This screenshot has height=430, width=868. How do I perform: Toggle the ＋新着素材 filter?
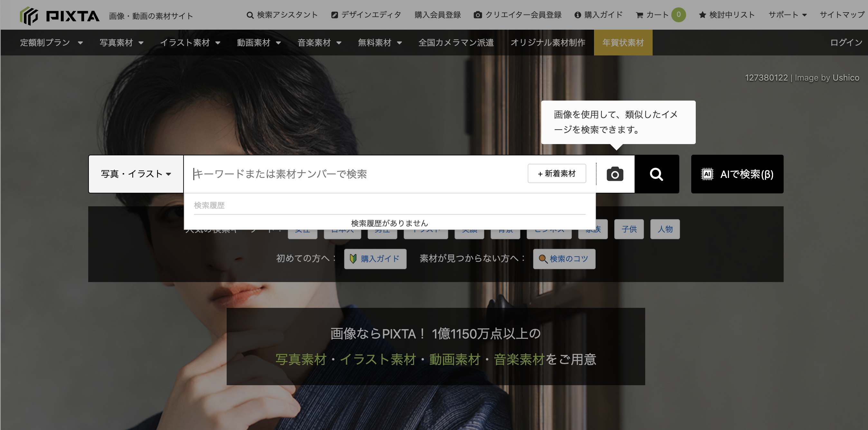tap(557, 174)
